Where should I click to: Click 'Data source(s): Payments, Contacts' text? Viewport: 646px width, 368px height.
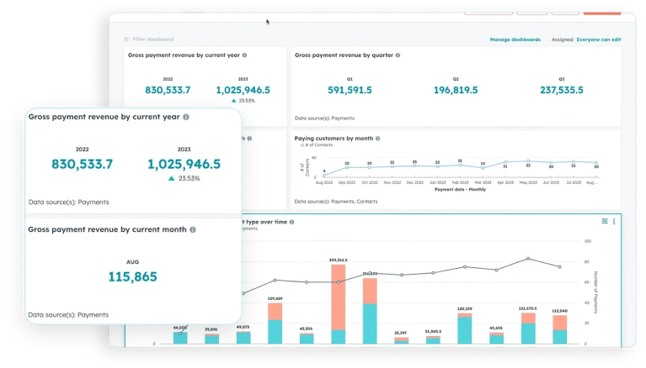point(336,202)
